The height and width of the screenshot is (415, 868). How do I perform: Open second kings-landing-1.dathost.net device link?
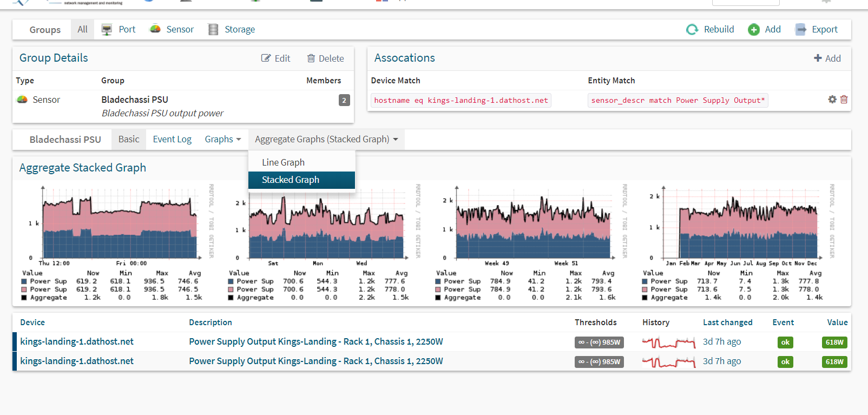coord(77,361)
